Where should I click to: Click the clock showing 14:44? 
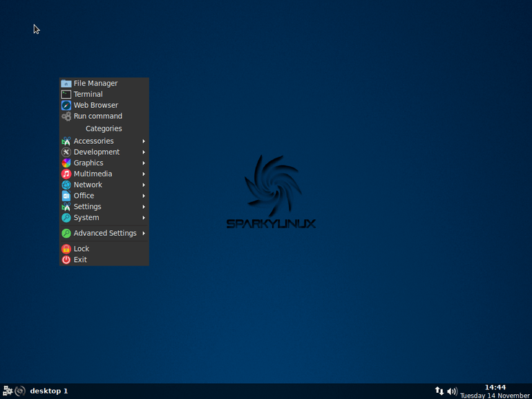click(495, 387)
